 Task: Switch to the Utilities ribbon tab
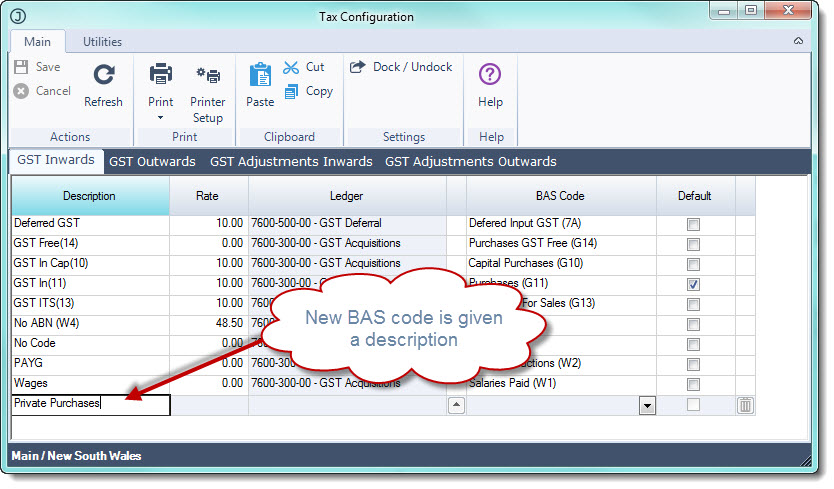(x=102, y=42)
